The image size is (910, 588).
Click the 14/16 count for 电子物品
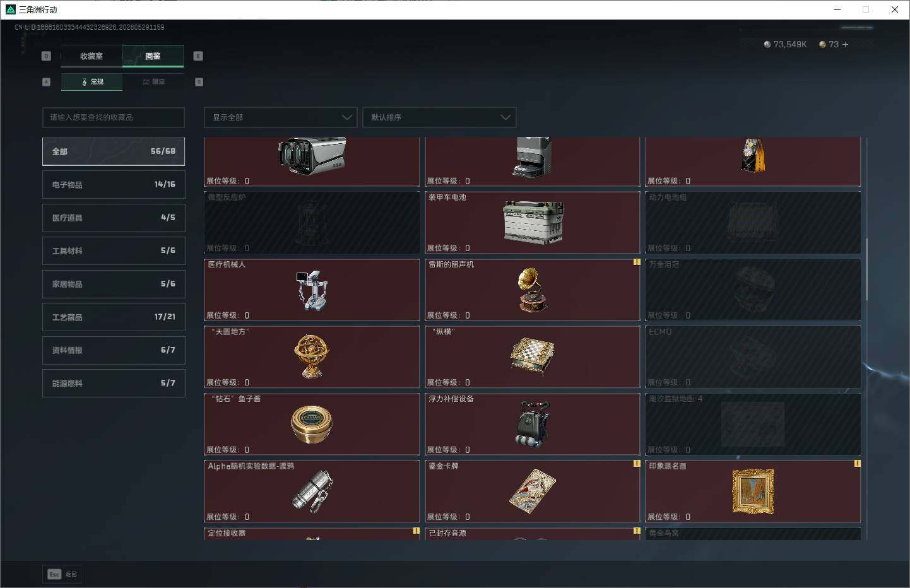pos(165,184)
